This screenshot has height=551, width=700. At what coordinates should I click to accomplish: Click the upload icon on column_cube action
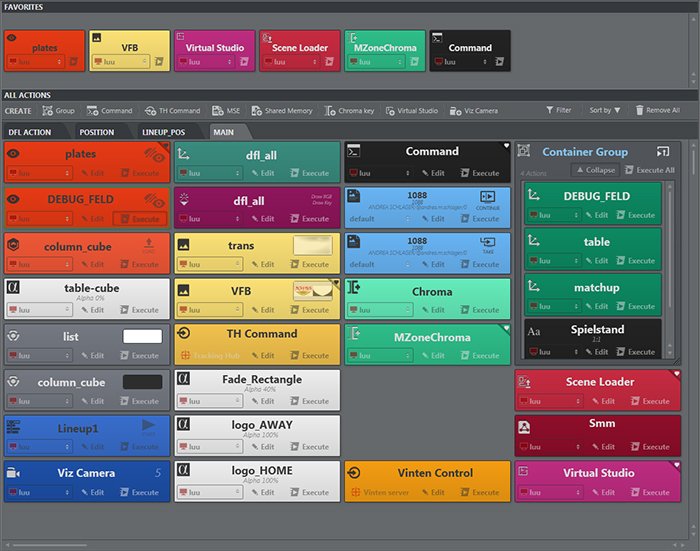[x=149, y=243]
